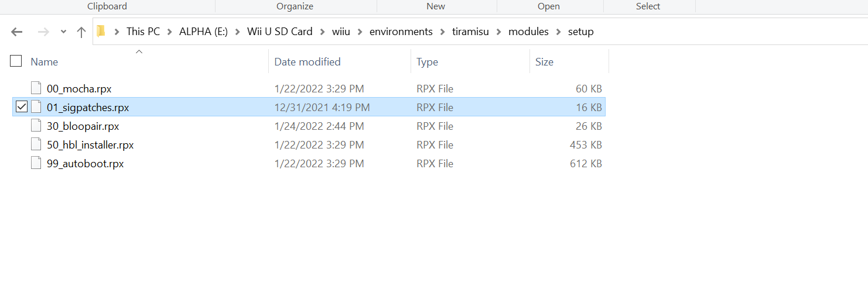Click the Forward navigation arrow
The height and width of the screenshot is (283, 868).
43,32
